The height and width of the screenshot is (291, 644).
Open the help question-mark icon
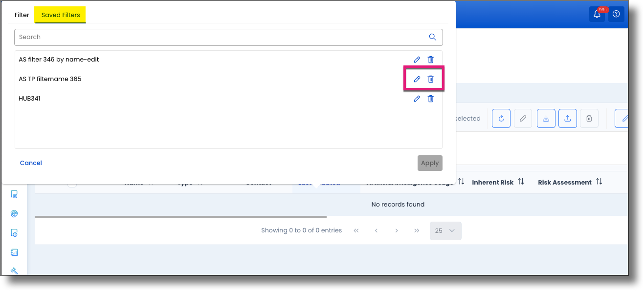[x=616, y=14]
